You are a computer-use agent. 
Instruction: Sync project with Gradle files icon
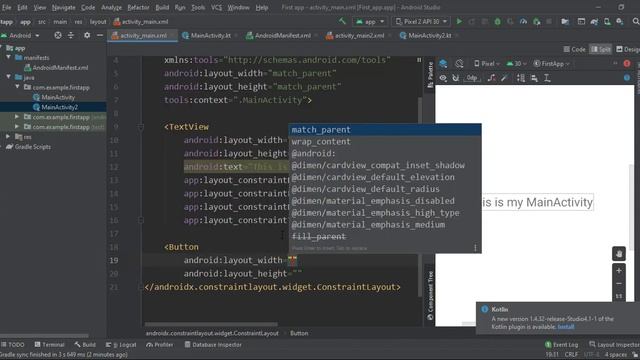pyautogui.click(x=594, y=21)
